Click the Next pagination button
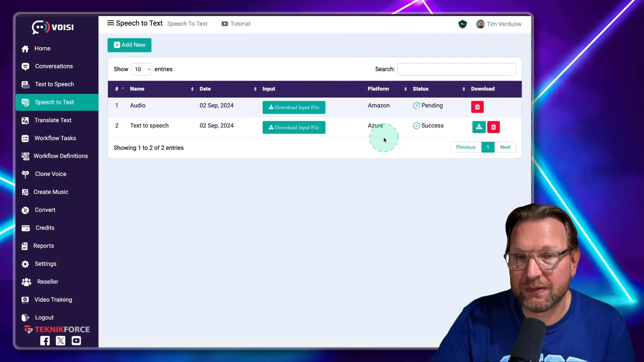Screen dimensions: 644x362 click(505, 147)
